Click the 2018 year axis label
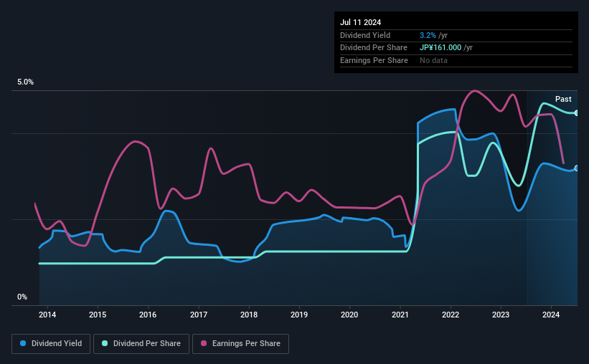 point(249,315)
